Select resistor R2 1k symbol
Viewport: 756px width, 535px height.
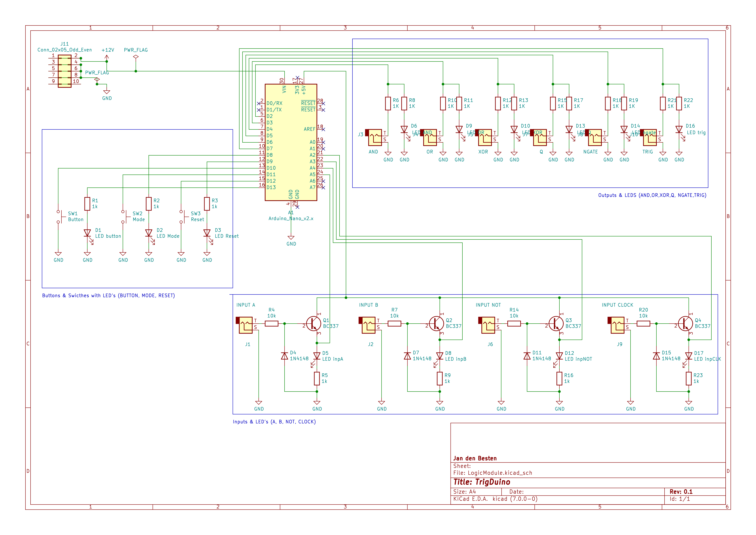[x=149, y=204]
